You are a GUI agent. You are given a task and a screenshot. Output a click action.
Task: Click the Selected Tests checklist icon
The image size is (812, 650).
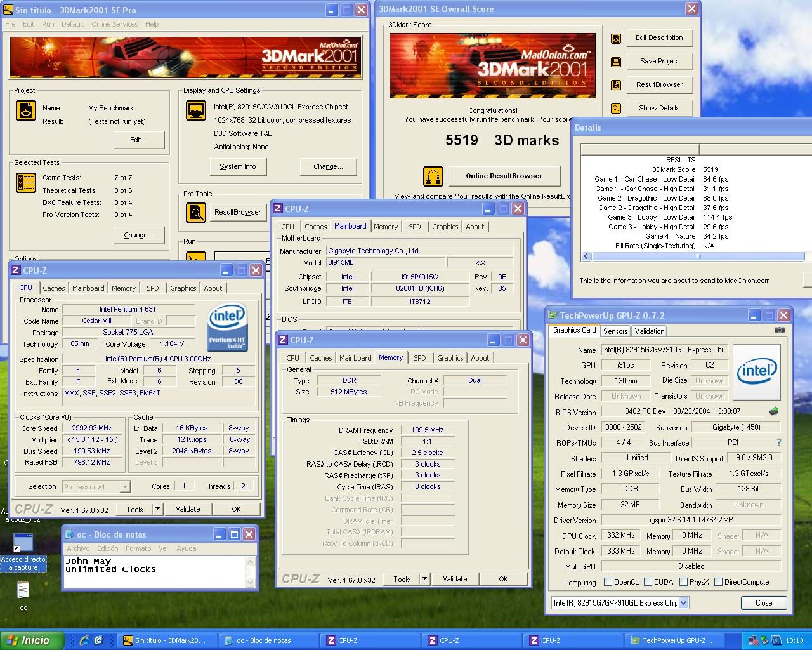tap(26, 183)
